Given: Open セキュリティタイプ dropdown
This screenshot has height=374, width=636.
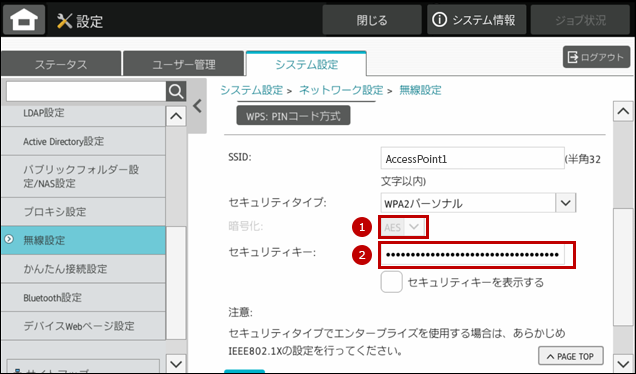Looking at the screenshot, I should pyautogui.click(x=478, y=203).
